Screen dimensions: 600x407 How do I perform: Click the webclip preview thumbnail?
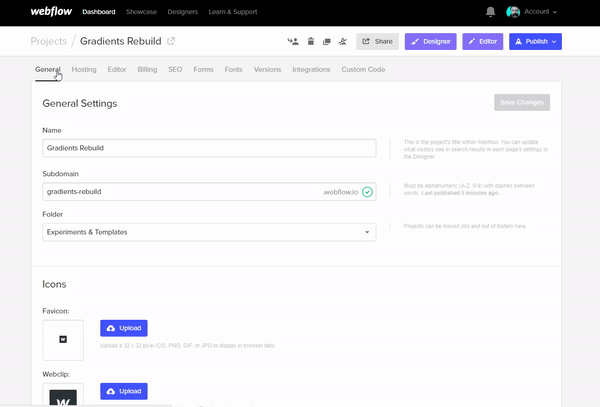(63, 395)
